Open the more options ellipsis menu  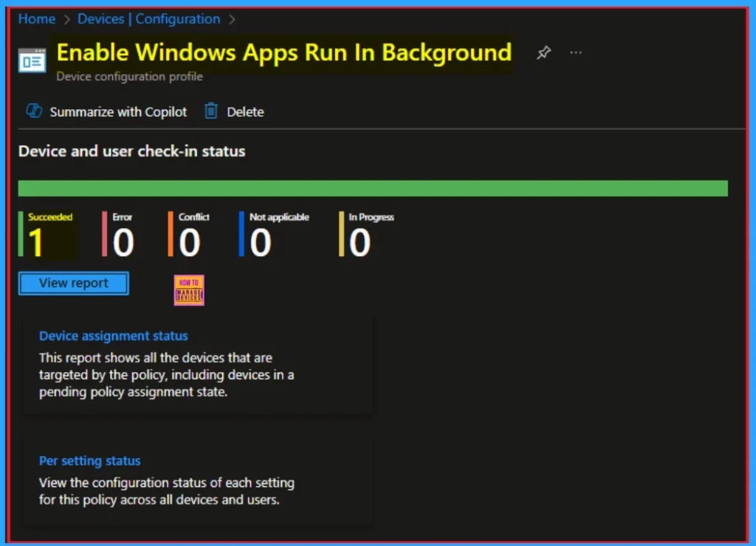577,53
